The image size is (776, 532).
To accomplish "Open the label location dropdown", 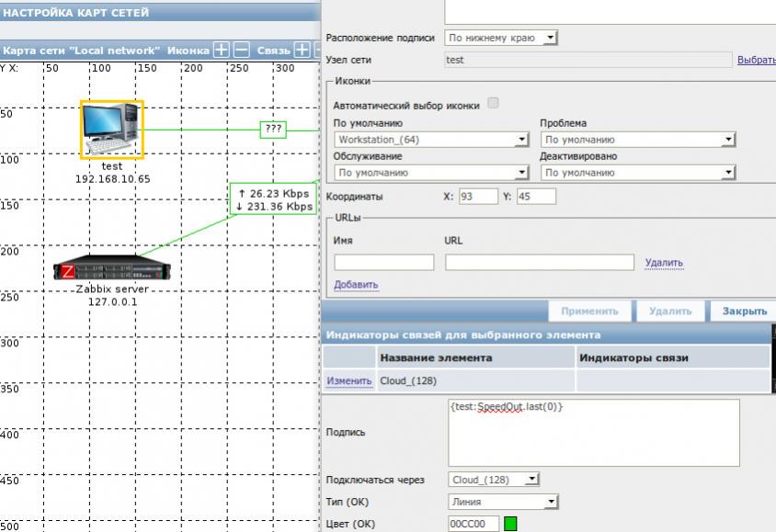I will click(501, 38).
